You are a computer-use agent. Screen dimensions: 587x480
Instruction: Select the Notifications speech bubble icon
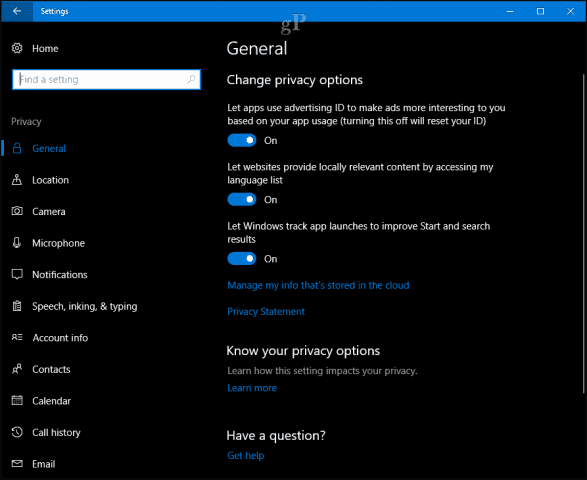(17, 274)
